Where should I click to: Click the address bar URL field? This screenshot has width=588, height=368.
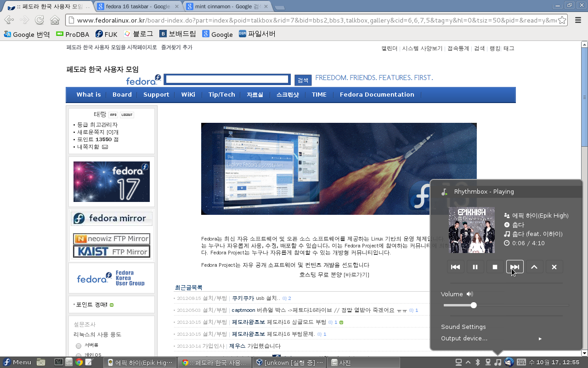pyautogui.click(x=316, y=20)
